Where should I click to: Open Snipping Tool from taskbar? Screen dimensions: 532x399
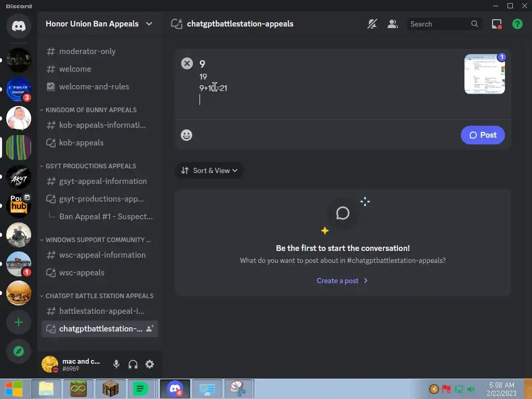point(238,389)
